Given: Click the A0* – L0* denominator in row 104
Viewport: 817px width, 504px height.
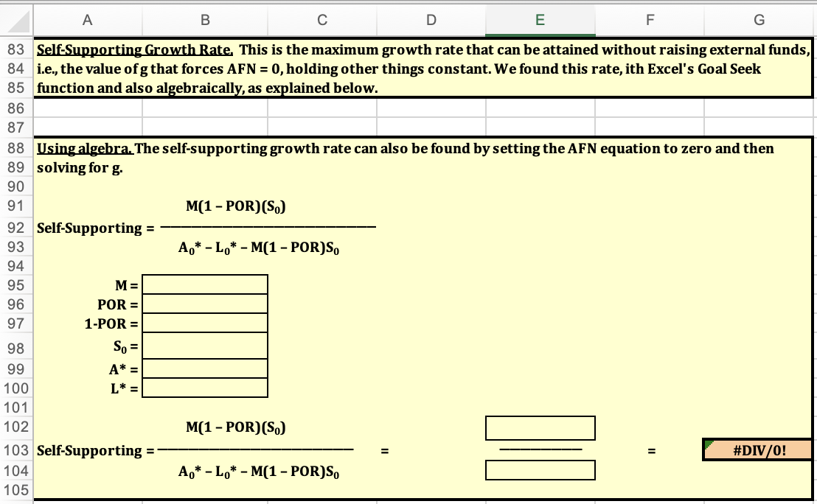Looking at the screenshot, I should point(258,472).
